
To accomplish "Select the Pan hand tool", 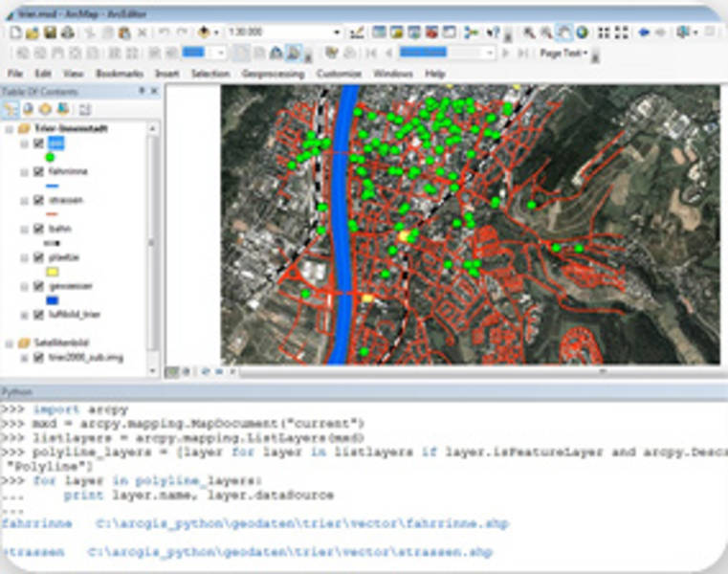I will point(564,32).
